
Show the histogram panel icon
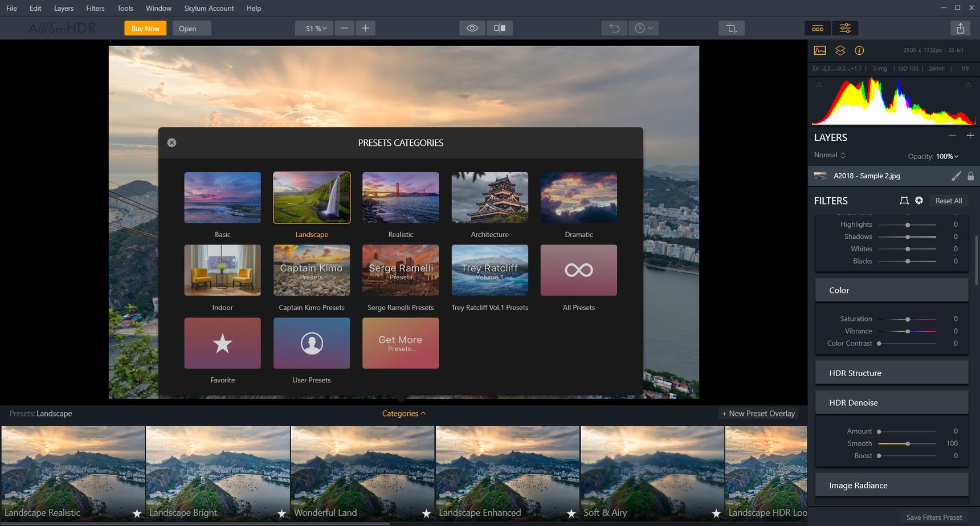[820, 50]
